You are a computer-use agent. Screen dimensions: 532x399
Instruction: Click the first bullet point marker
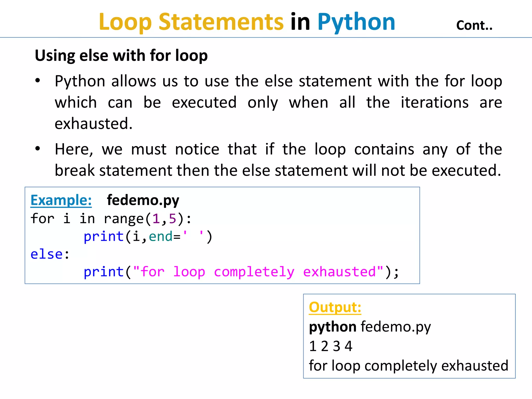point(38,81)
